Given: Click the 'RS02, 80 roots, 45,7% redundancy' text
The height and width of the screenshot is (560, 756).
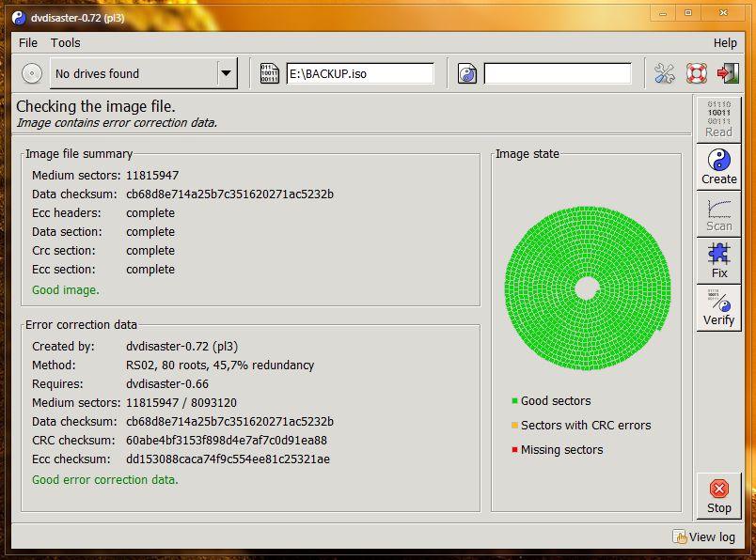Looking at the screenshot, I should pyautogui.click(x=220, y=366).
